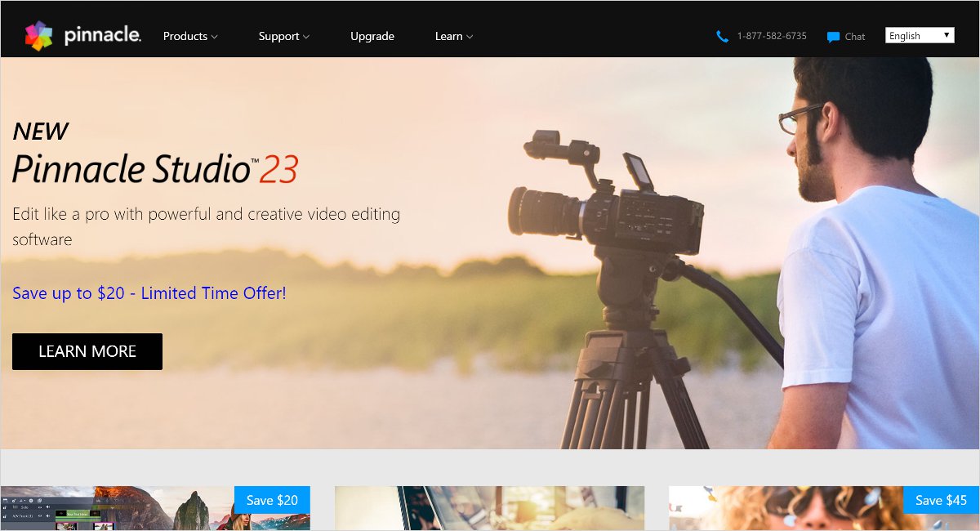This screenshot has width=980, height=531.
Task: Go to the Upgrade page
Action: (x=372, y=36)
